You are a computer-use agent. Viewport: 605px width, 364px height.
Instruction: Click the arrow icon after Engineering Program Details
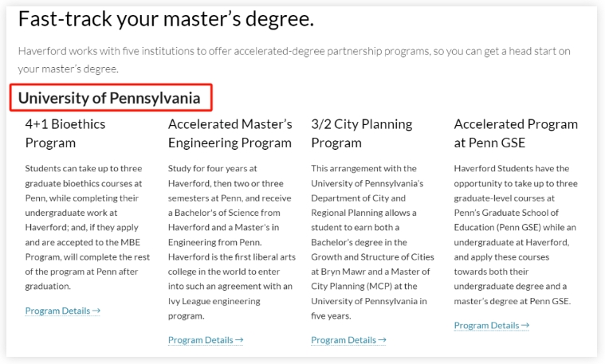point(239,340)
